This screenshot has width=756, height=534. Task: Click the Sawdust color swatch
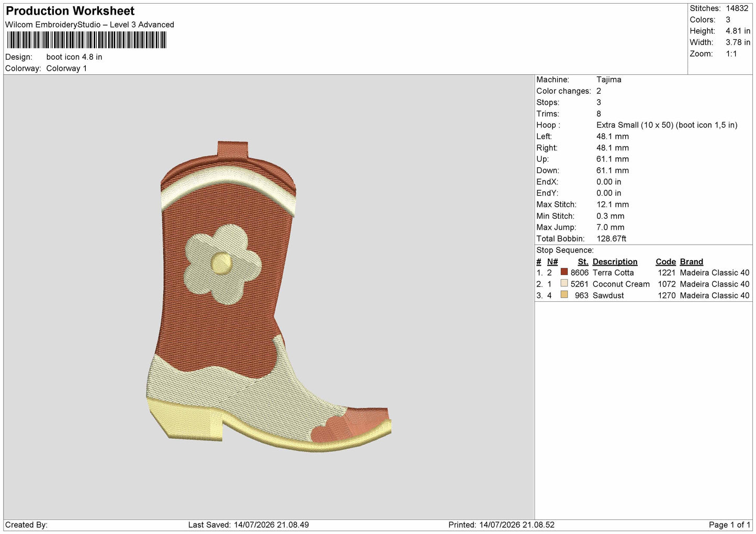tap(564, 295)
